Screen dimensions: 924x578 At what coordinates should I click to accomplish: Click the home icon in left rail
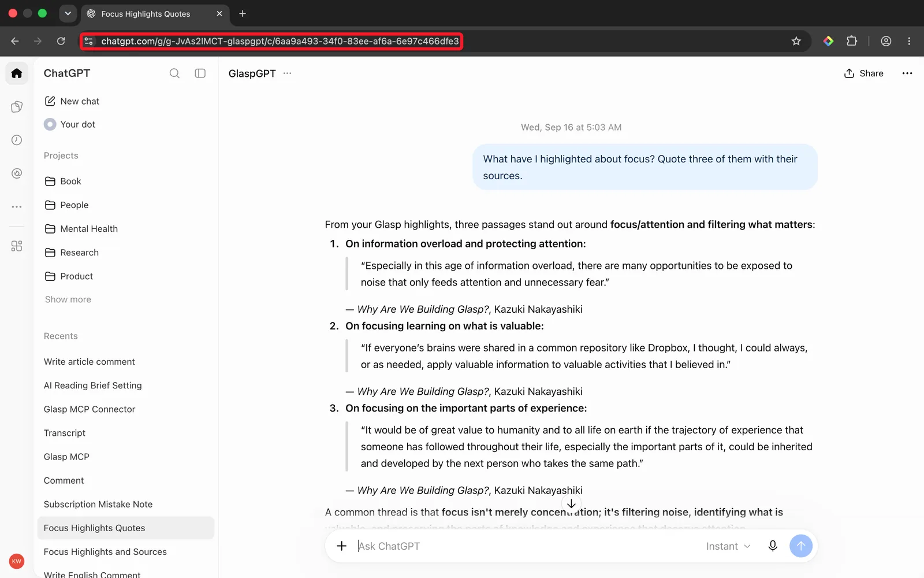[x=17, y=73]
